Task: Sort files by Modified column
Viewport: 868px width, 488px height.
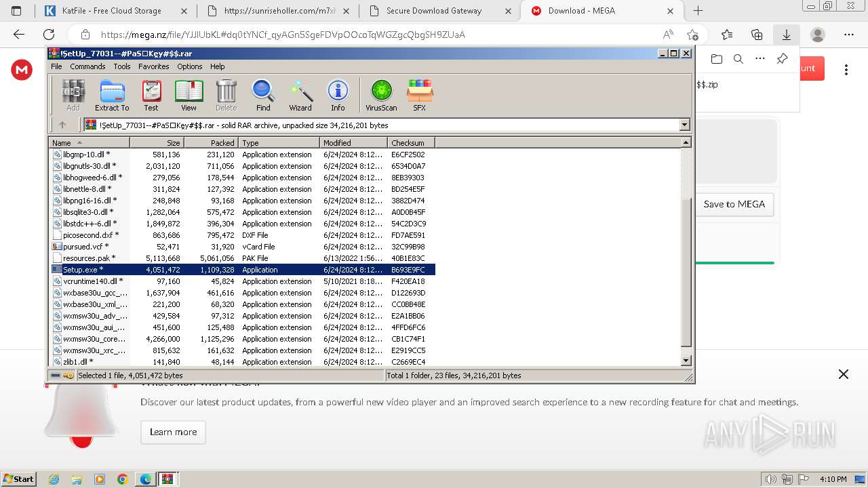Action: point(353,143)
